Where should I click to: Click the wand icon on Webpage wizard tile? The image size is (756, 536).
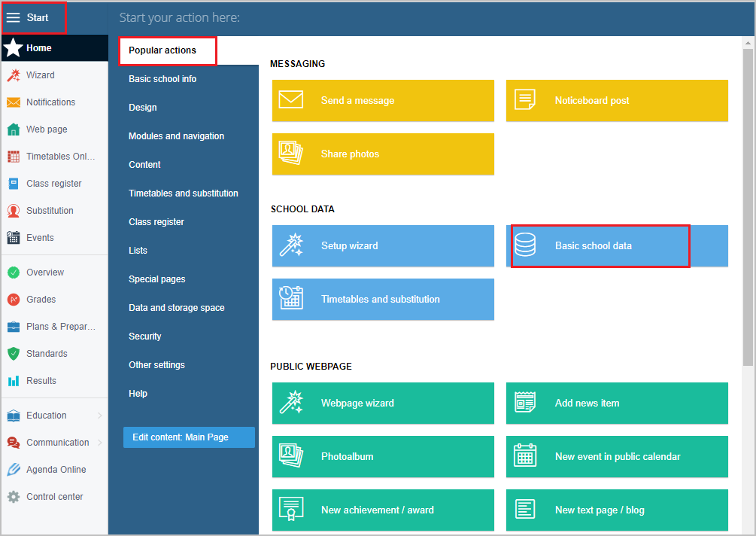pyautogui.click(x=291, y=402)
